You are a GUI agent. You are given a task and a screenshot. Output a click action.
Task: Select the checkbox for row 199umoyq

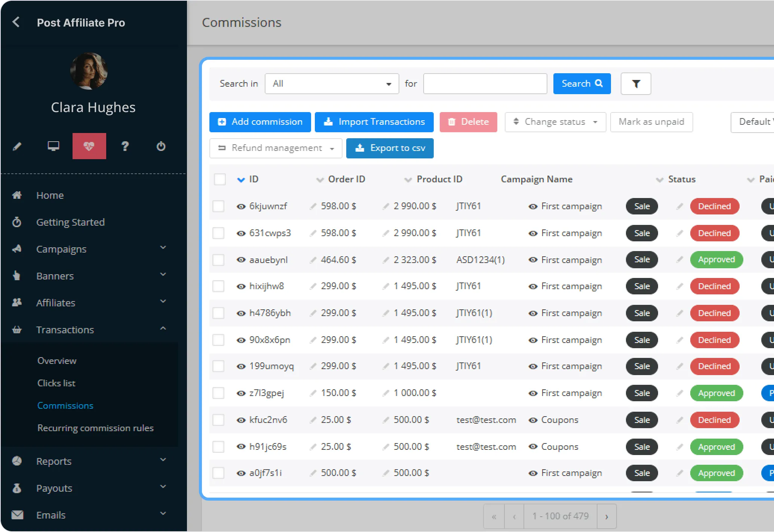click(x=218, y=366)
